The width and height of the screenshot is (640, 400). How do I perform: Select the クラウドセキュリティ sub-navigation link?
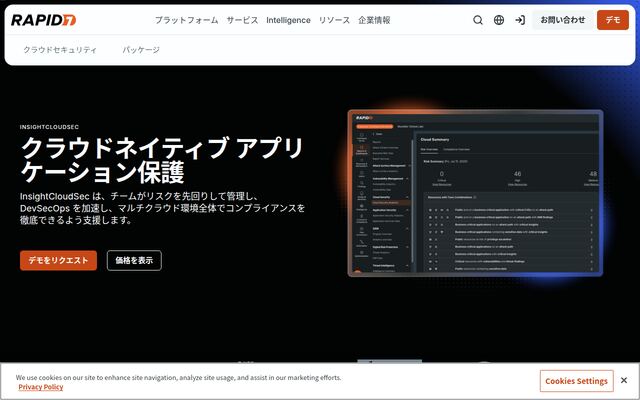pos(60,50)
